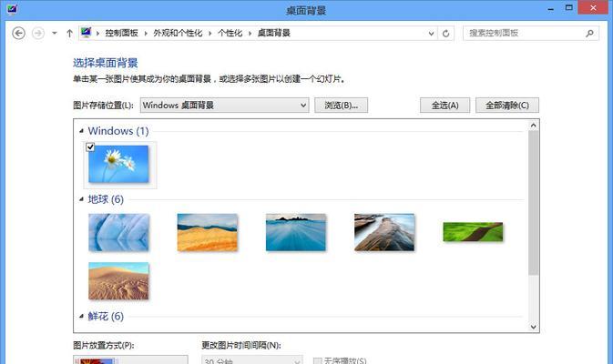Select the orange striped hills wallpaper
The image size is (613, 364).
pyautogui.click(x=207, y=232)
